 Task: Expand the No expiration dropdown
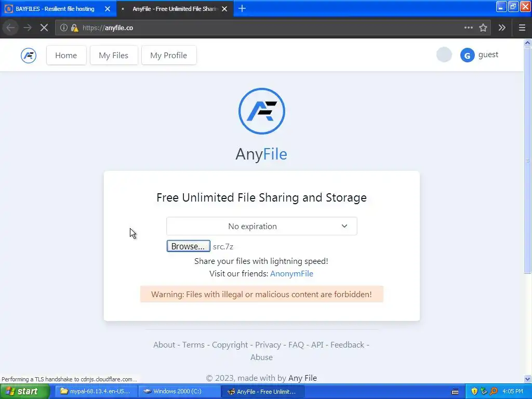262,226
